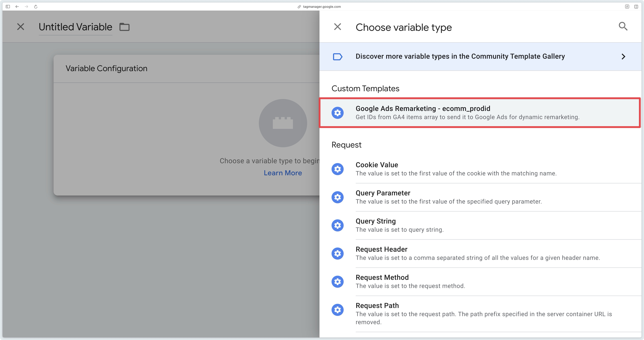The width and height of the screenshot is (644, 340).
Task: Click gear icon beside Query String
Action: pos(337,225)
